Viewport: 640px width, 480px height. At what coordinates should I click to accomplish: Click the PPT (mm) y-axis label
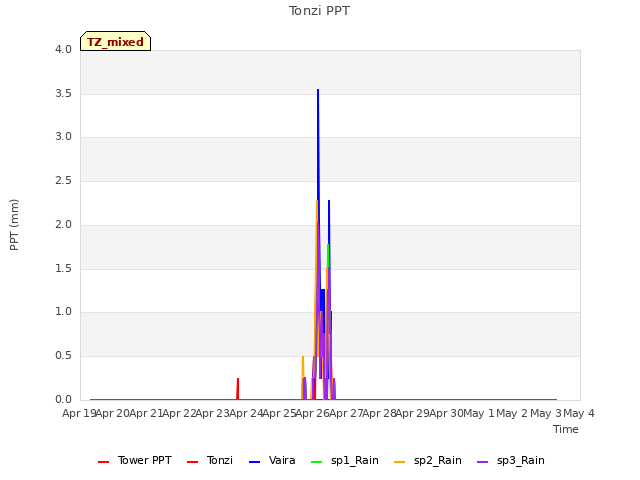pyautogui.click(x=14, y=225)
